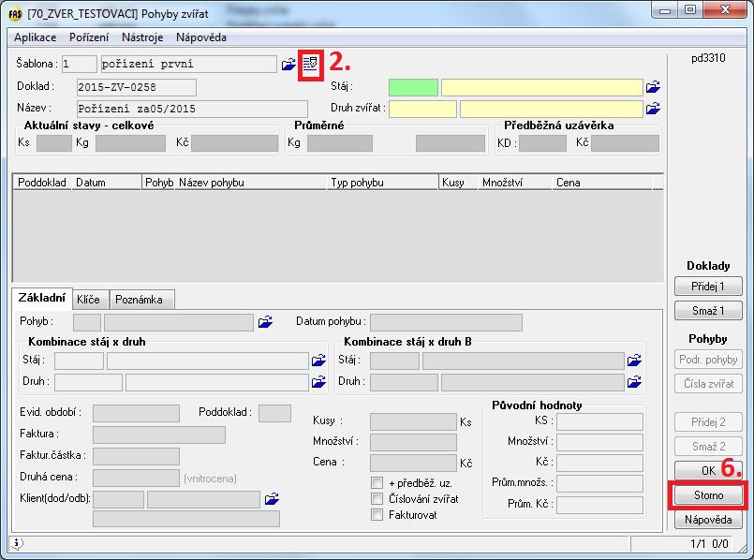
Task: Open the Druh zvířat lookup folder icon
Action: [x=653, y=109]
